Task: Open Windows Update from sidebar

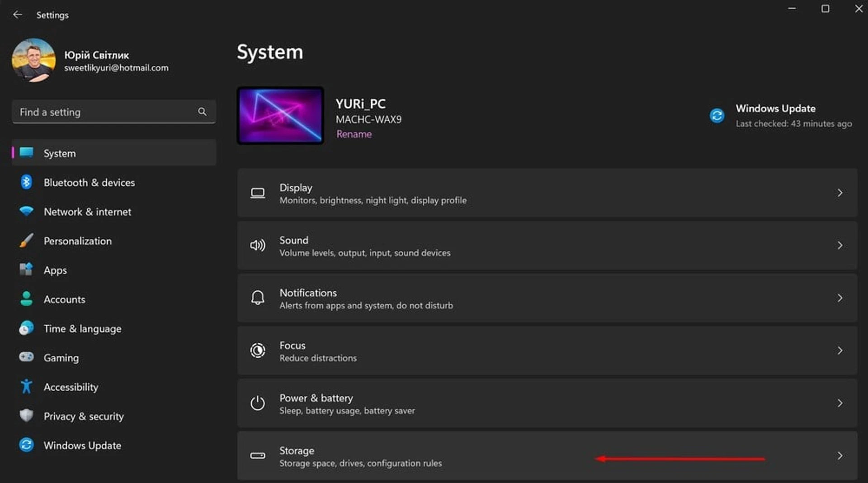Action: tap(114, 445)
